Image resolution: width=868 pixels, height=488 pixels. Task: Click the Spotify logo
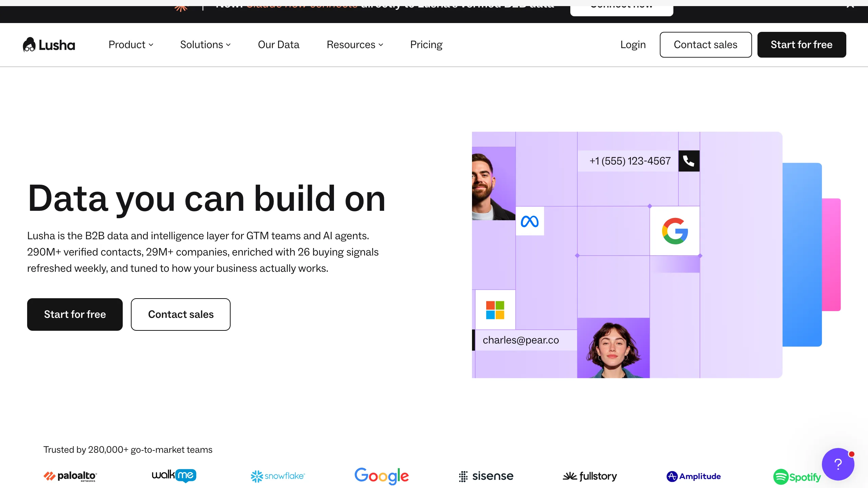tap(797, 477)
